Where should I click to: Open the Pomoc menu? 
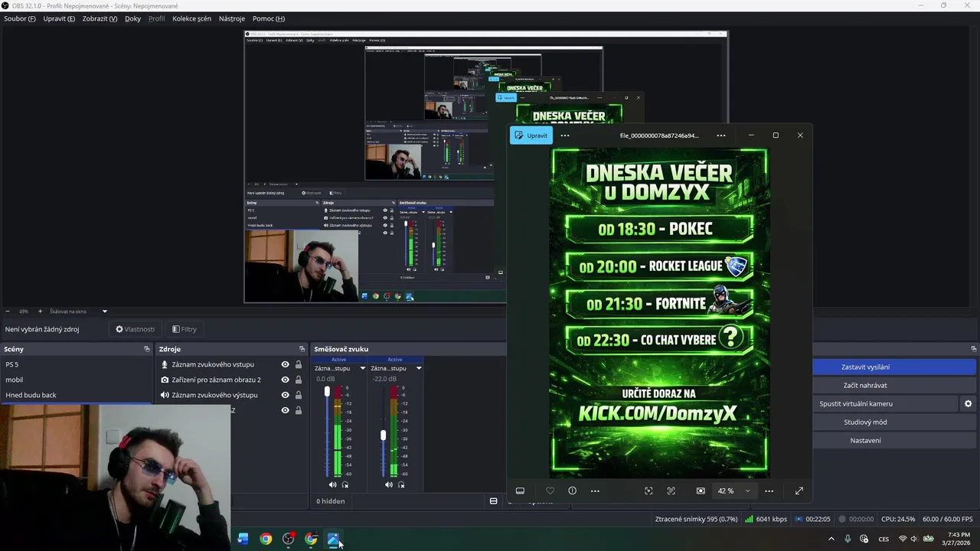269,18
